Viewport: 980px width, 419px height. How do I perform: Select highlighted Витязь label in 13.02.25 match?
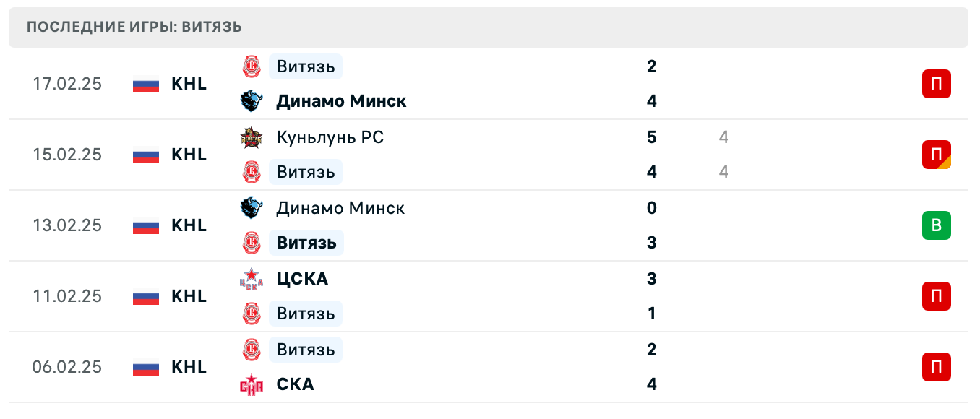click(306, 243)
